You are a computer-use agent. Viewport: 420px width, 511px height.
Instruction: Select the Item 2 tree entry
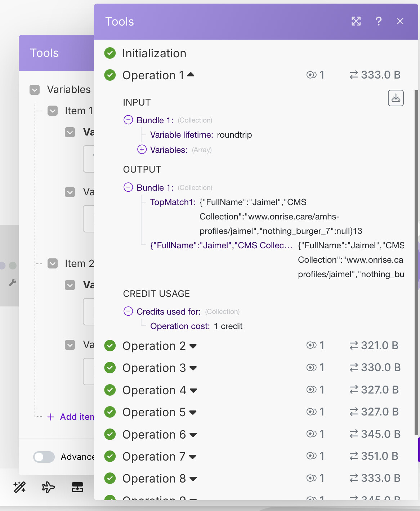79,264
